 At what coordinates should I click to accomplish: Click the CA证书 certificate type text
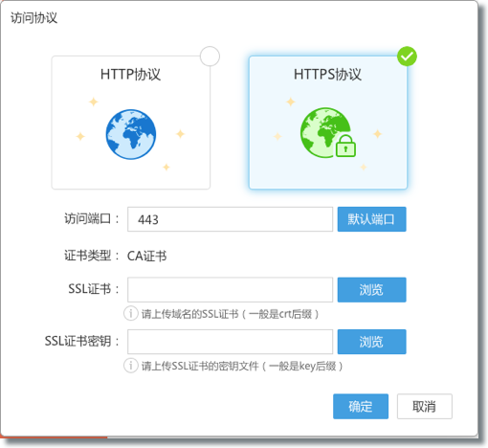147,256
